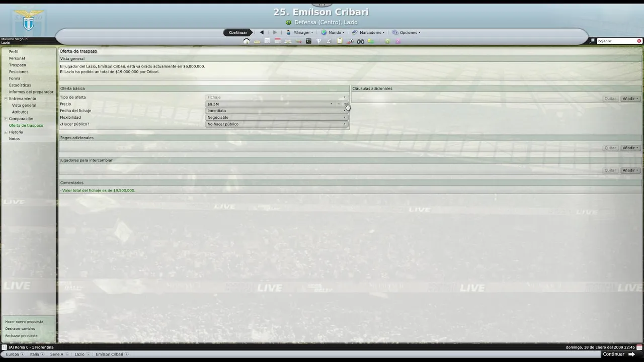This screenshot has height=362, width=644.
Task: Open the squad people icon
Action: [288, 42]
